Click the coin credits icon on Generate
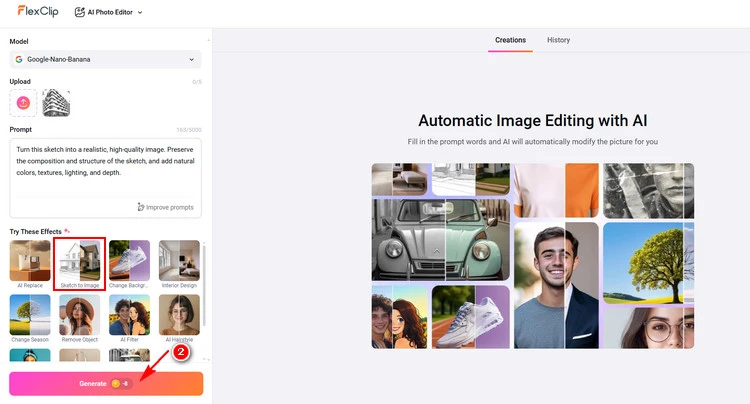Viewport: 750px width, 404px height. [x=115, y=383]
